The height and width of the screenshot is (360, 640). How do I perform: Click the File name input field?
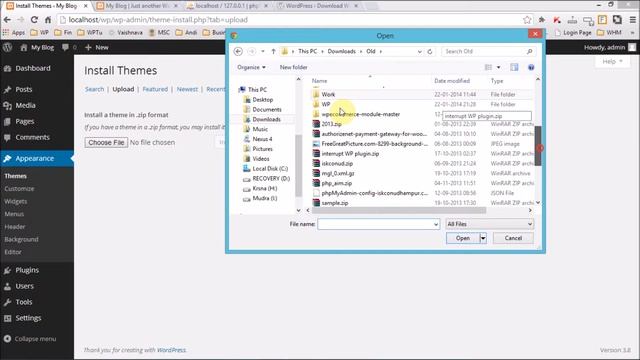pos(375,224)
